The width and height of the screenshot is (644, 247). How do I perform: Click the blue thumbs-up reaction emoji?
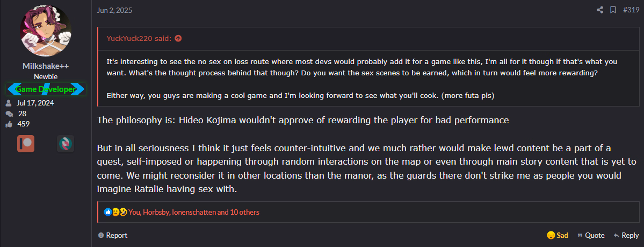(108, 213)
